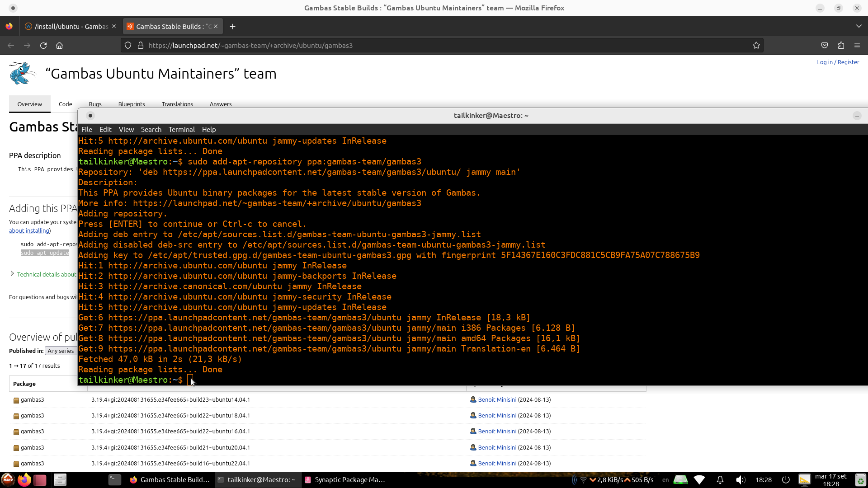
Task: Reload the Launchpad page
Action: [x=43, y=45]
